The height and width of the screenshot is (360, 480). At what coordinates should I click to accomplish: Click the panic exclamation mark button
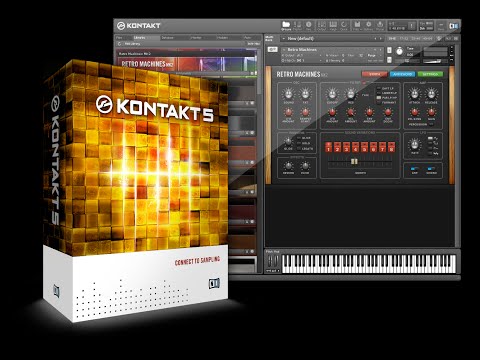click(x=412, y=26)
